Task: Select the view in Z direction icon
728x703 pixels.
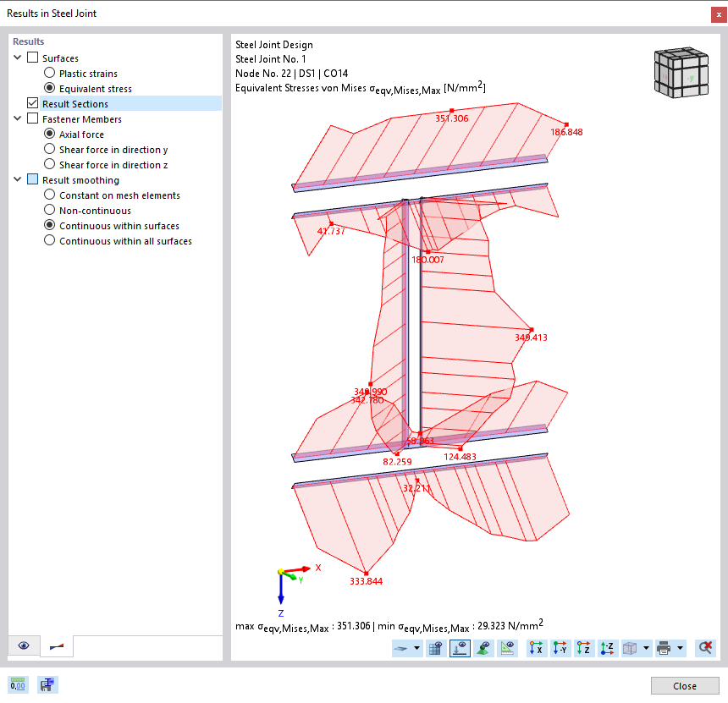Action: coord(582,648)
